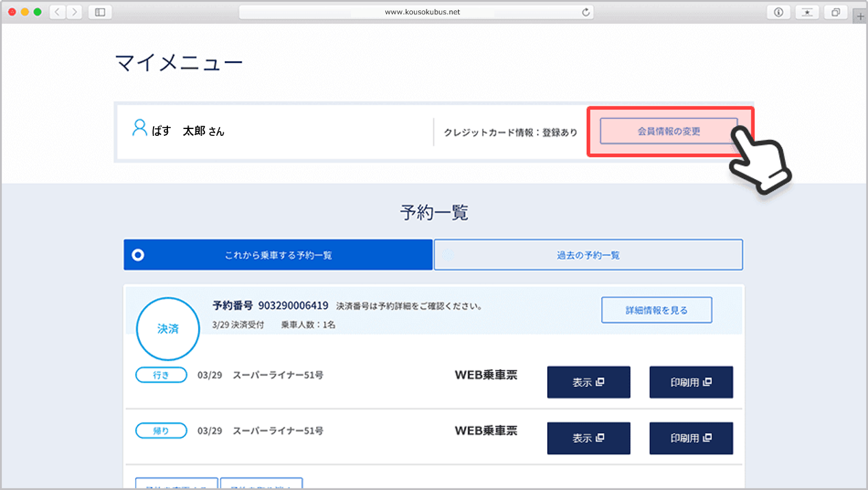Open 詳細情報を見る for reservation 903290006419

(x=656, y=310)
